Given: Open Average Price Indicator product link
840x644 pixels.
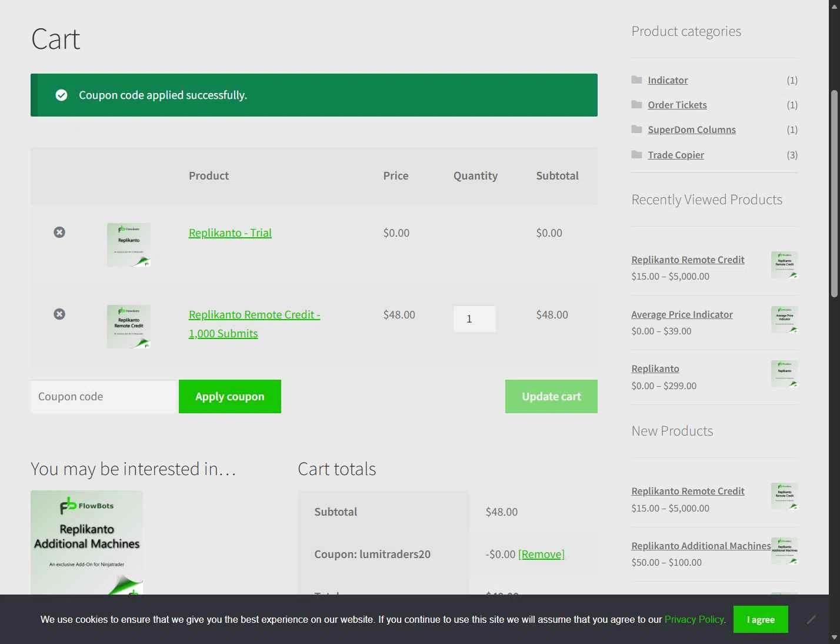Looking at the screenshot, I should (x=682, y=314).
